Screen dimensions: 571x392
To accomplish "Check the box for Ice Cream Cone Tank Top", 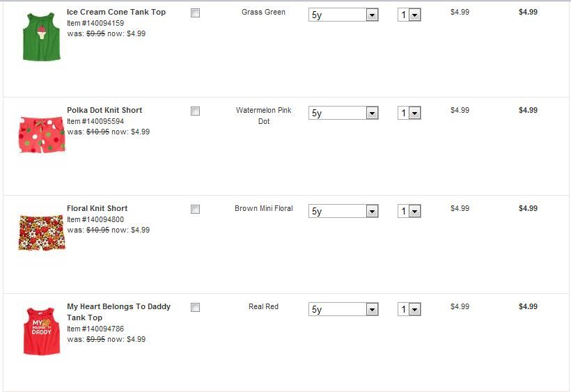I will (x=195, y=13).
